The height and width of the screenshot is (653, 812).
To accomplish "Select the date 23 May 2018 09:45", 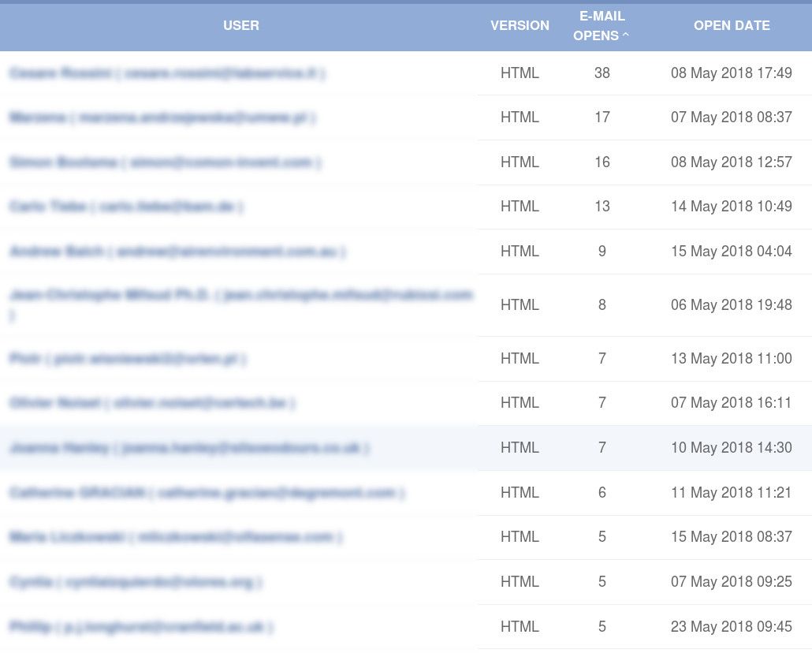I will pos(732,626).
